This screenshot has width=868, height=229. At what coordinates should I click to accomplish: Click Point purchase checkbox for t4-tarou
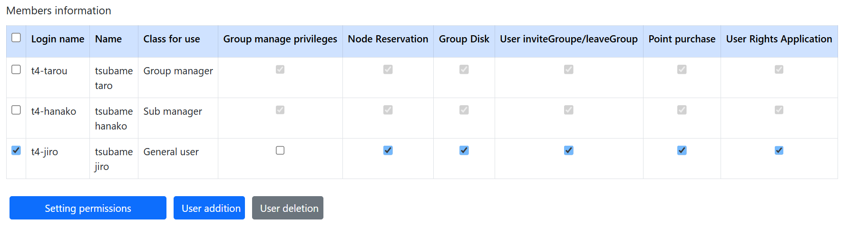point(682,70)
